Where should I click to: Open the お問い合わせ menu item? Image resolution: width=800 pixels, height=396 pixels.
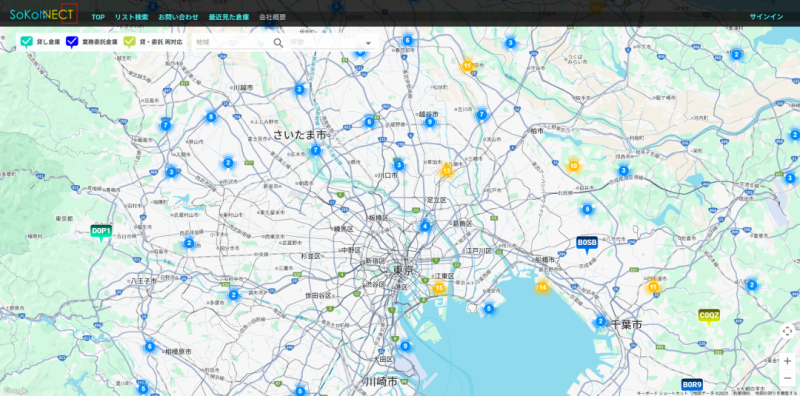click(178, 17)
